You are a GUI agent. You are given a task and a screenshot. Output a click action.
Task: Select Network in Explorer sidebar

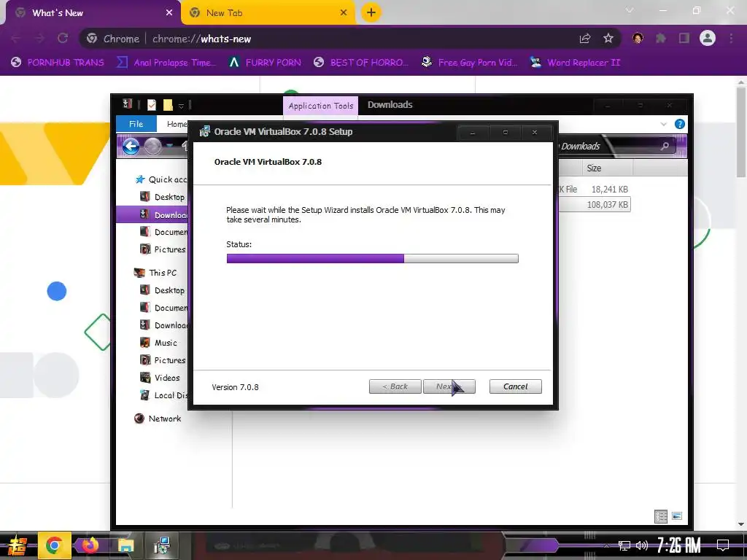pos(158,419)
